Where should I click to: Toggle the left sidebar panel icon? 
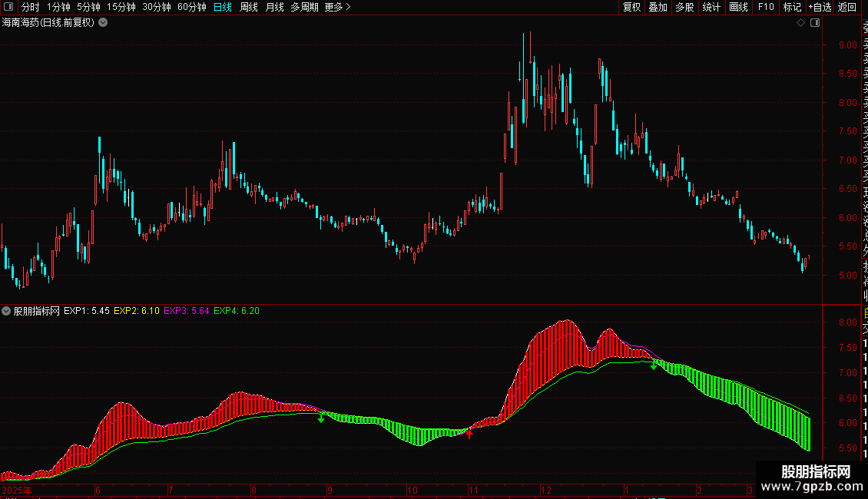coord(8,7)
